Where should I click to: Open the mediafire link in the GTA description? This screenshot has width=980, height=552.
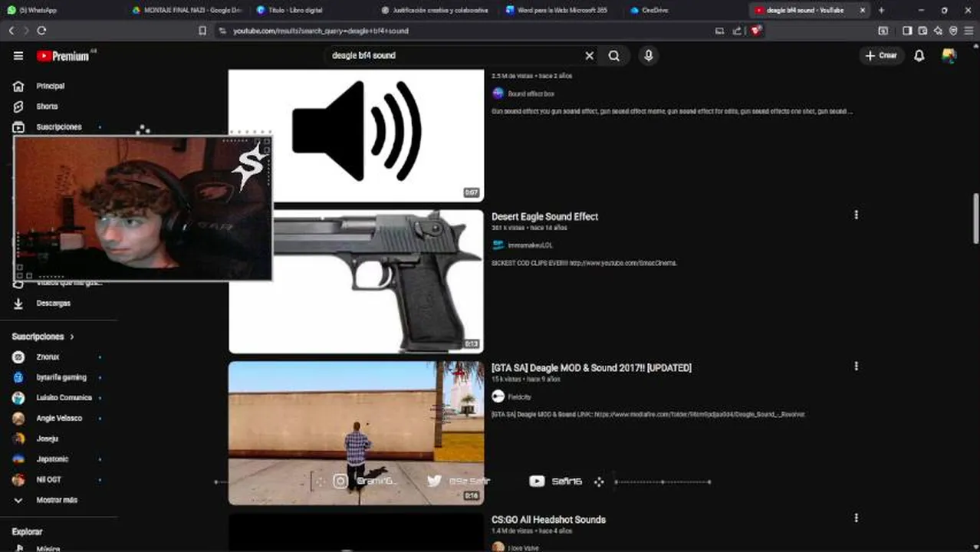[699, 414]
